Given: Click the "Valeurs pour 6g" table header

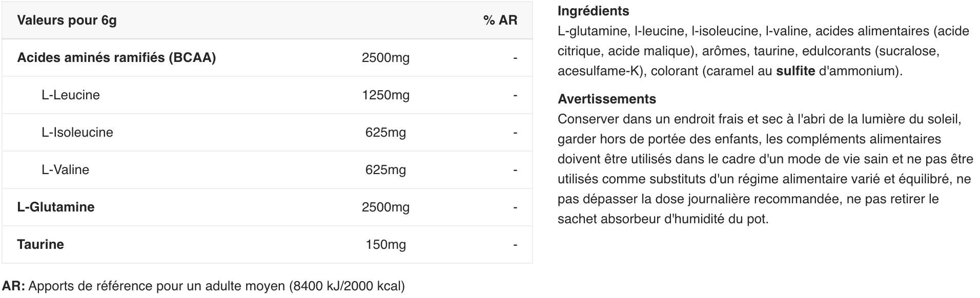Looking at the screenshot, I should click(67, 20).
